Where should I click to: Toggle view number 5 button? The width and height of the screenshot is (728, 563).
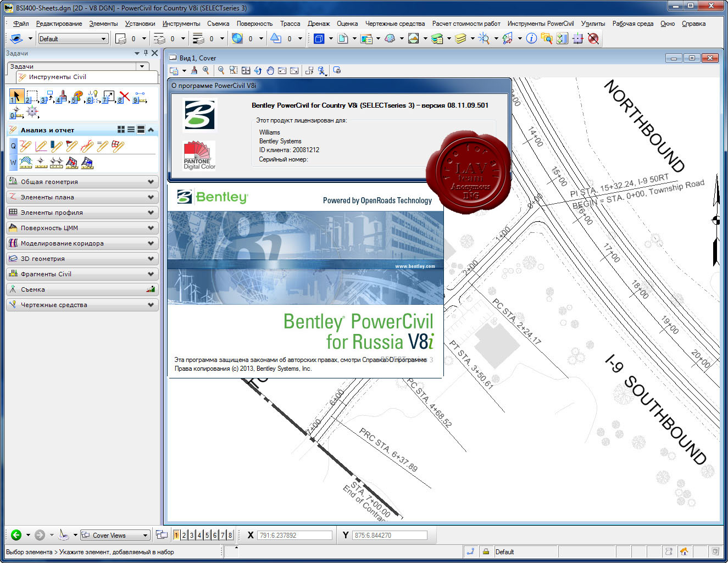[207, 535]
